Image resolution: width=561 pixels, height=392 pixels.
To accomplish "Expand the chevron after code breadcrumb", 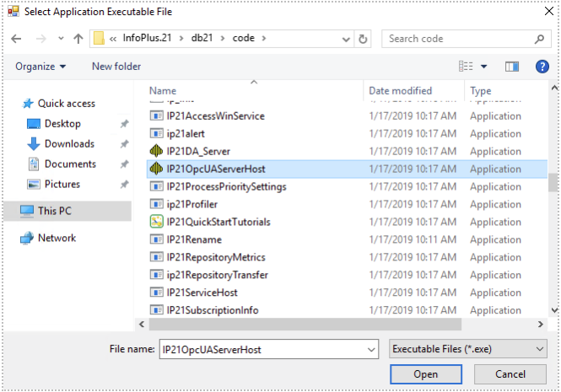I will (x=264, y=38).
